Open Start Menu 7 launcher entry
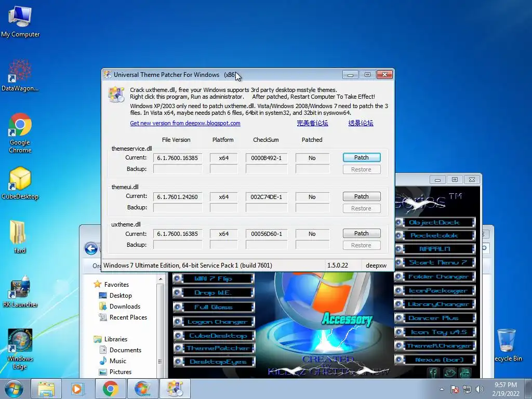The image size is (532, 399). click(434, 262)
